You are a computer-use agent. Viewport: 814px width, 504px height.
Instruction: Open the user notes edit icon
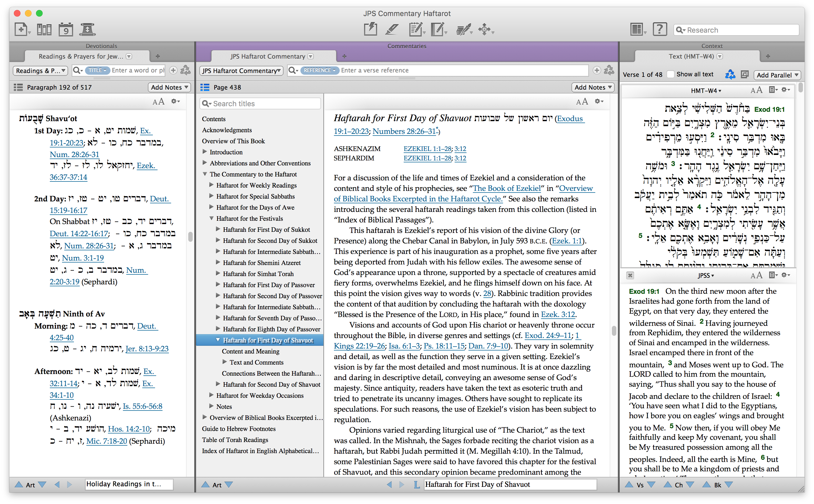pos(416,29)
